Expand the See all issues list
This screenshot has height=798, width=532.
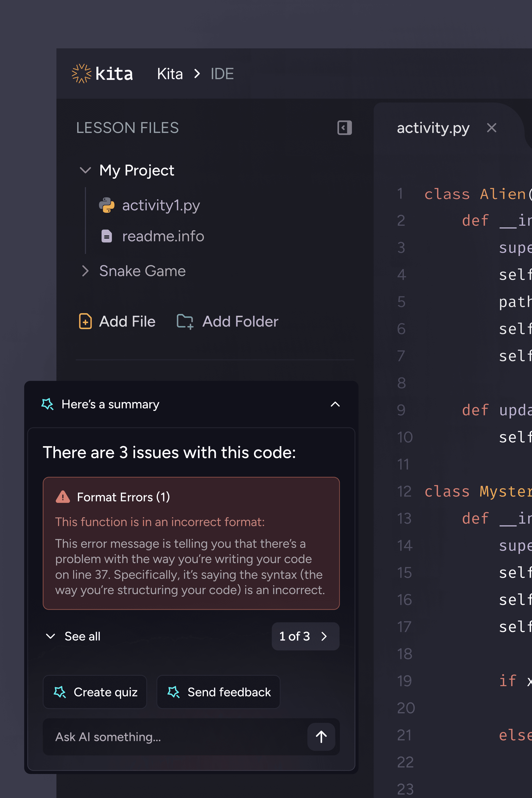[51, 636]
